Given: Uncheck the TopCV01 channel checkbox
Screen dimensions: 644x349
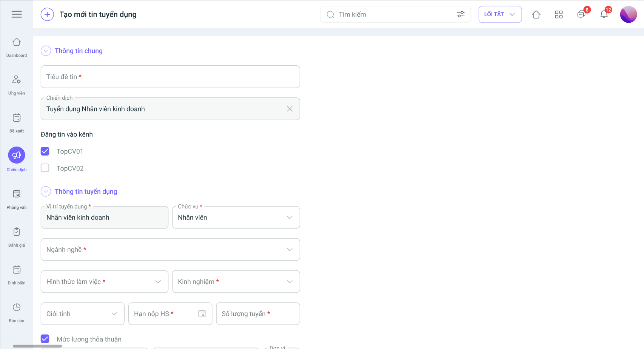Looking at the screenshot, I should click(45, 151).
